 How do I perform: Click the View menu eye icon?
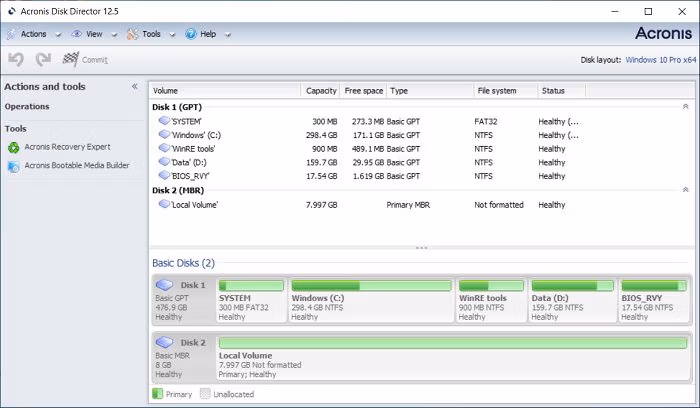click(x=77, y=34)
